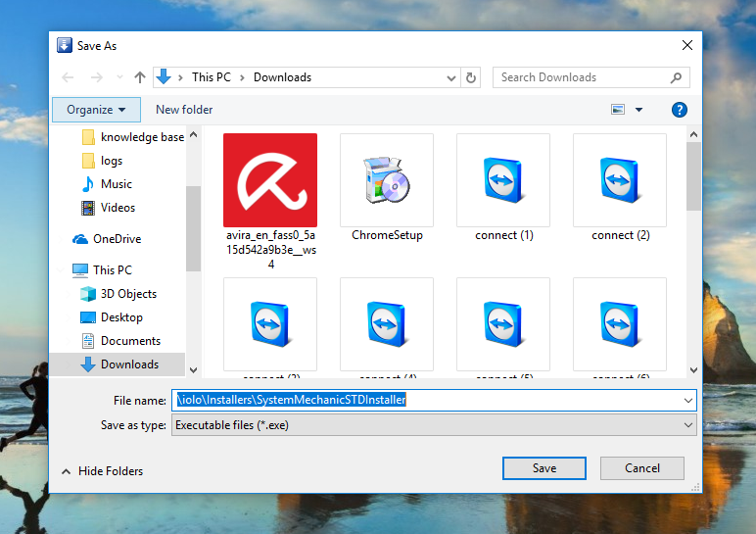Viewport: 756px width, 534px height.
Task: Select the red Avira installer thumbnail
Action: (x=270, y=180)
